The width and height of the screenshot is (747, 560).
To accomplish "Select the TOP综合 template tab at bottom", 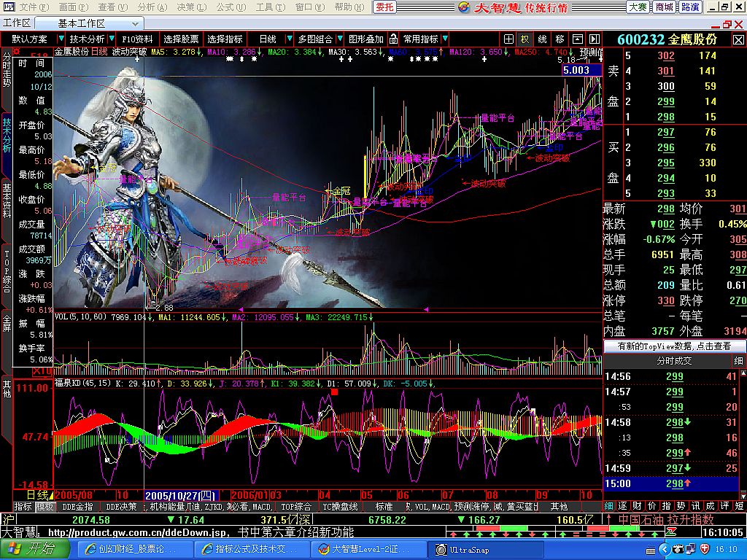I will (x=296, y=507).
